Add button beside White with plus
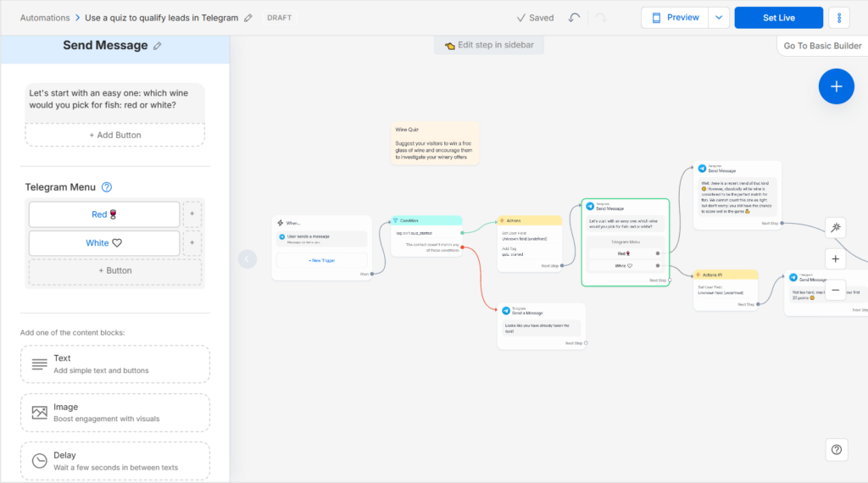 coord(192,242)
